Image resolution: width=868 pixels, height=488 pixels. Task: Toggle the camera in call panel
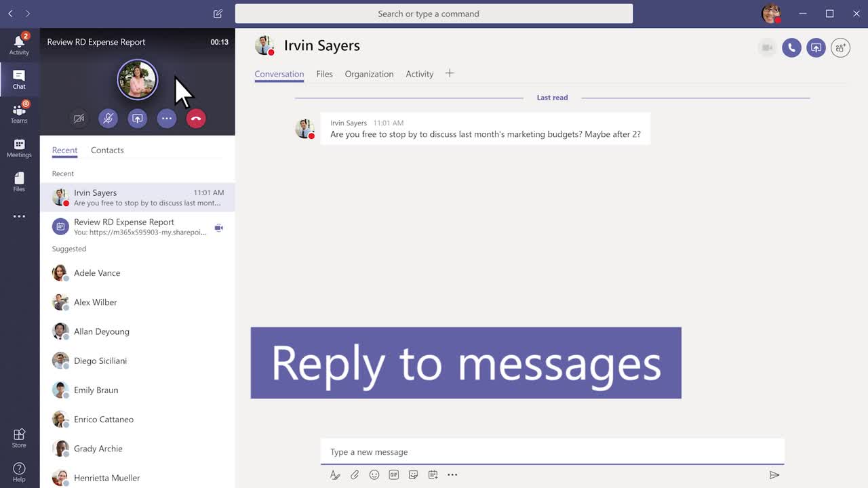coord(79,119)
